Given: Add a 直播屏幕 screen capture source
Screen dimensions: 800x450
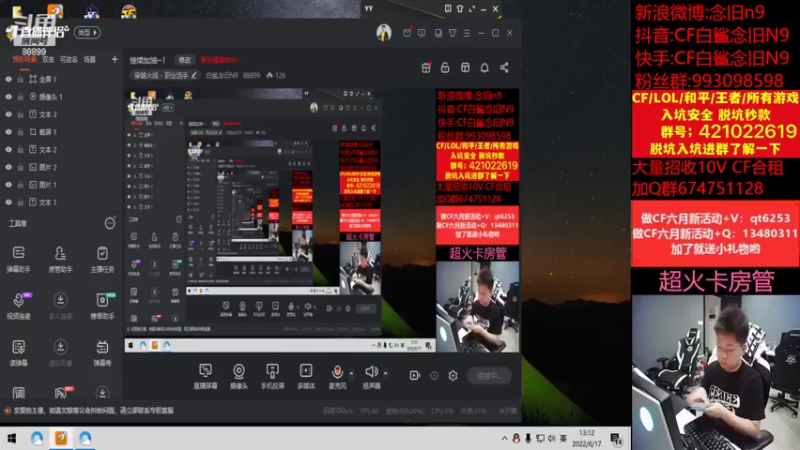Looking at the screenshot, I should pyautogui.click(x=205, y=377).
